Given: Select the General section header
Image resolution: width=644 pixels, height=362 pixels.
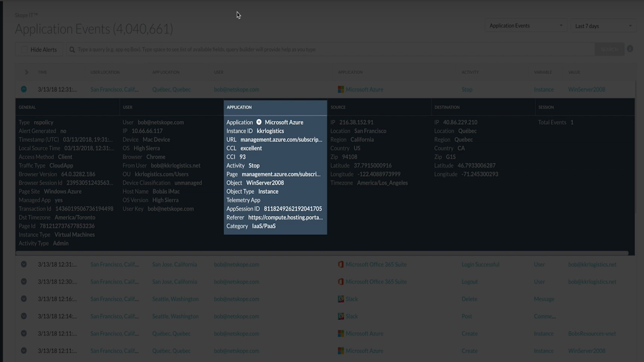Looking at the screenshot, I should [x=27, y=107].
